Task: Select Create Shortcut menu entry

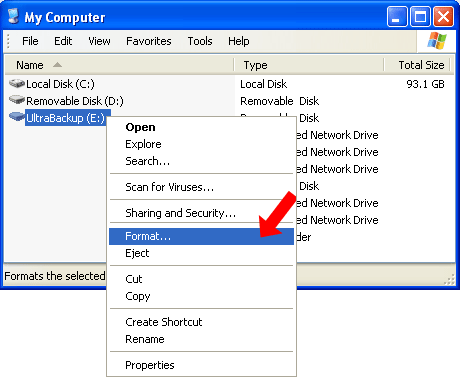Action: click(201, 322)
